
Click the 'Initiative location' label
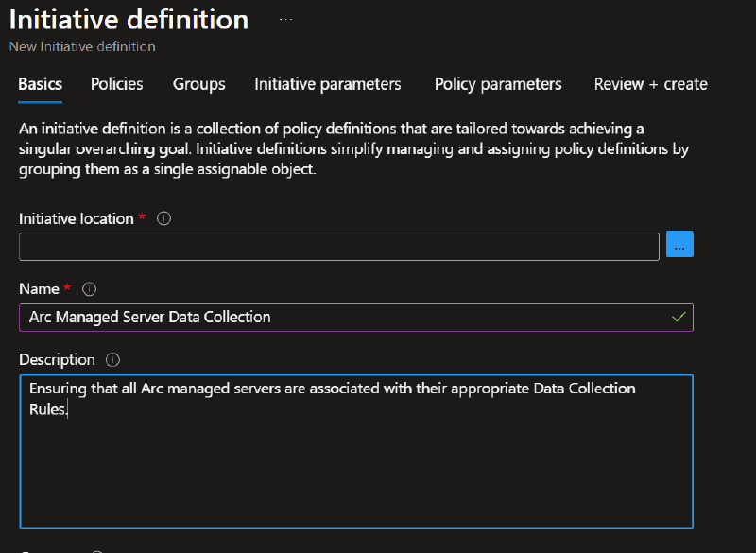pyautogui.click(x=77, y=219)
